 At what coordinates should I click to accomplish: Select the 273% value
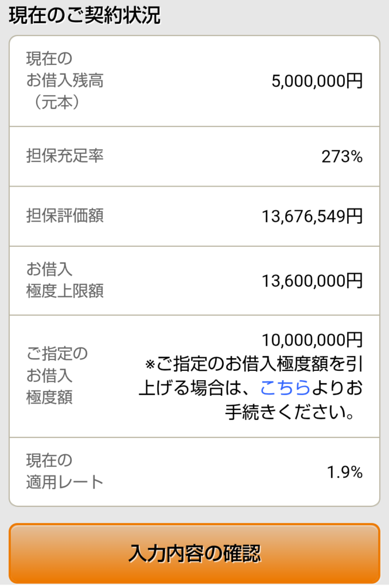341,157
